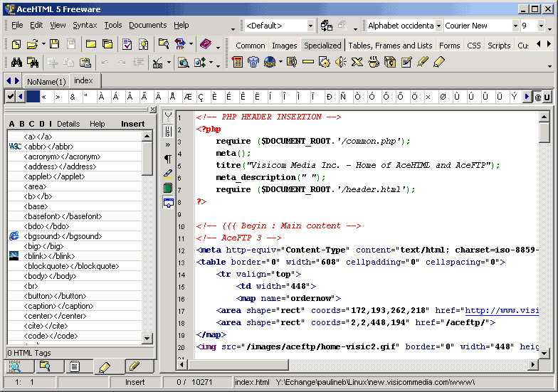This screenshot has width=558, height=392.
Task: Click the Save floppy disk icon
Action: click(54, 44)
